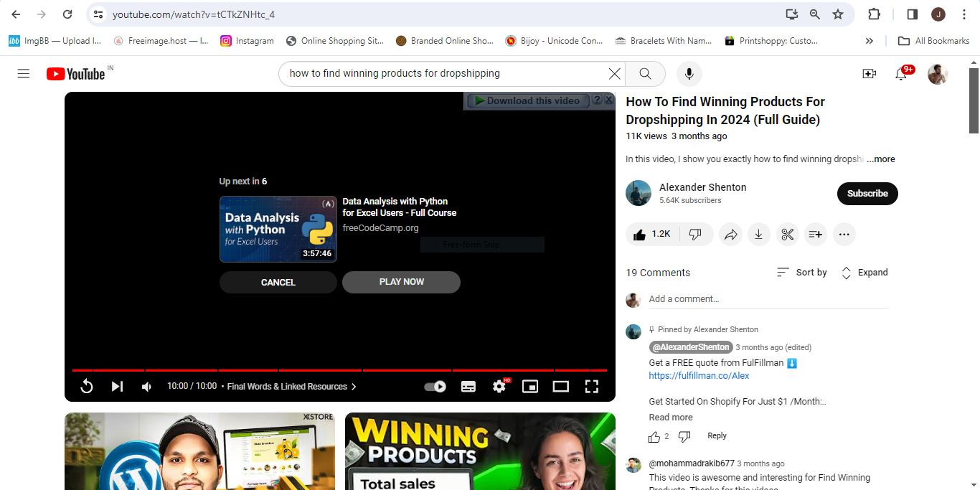This screenshot has width=980, height=490.
Task: Show more bookmarks with the chevron
Action: pos(870,41)
